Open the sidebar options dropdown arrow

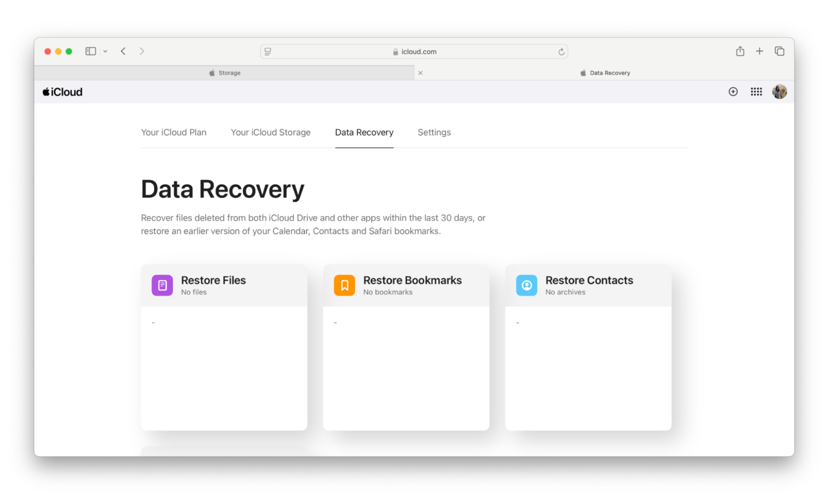click(x=105, y=51)
